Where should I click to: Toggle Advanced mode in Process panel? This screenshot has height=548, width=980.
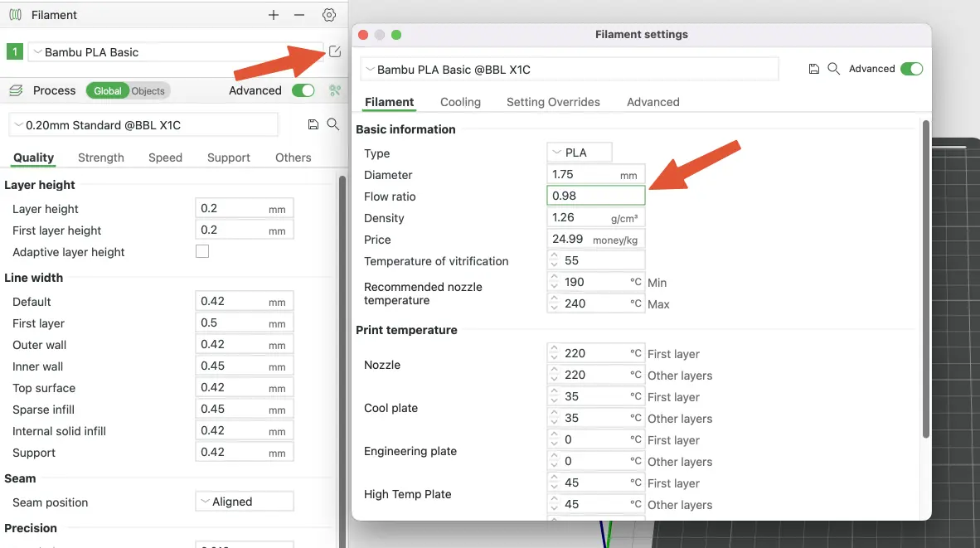coord(303,90)
